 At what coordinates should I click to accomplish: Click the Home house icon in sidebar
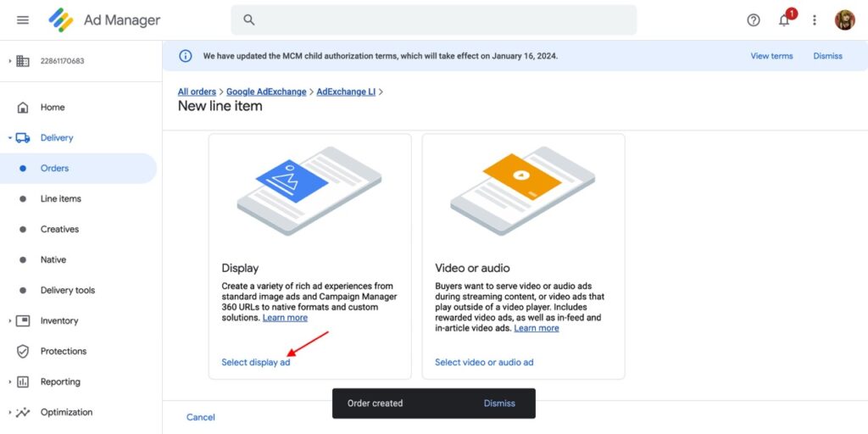click(23, 108)
